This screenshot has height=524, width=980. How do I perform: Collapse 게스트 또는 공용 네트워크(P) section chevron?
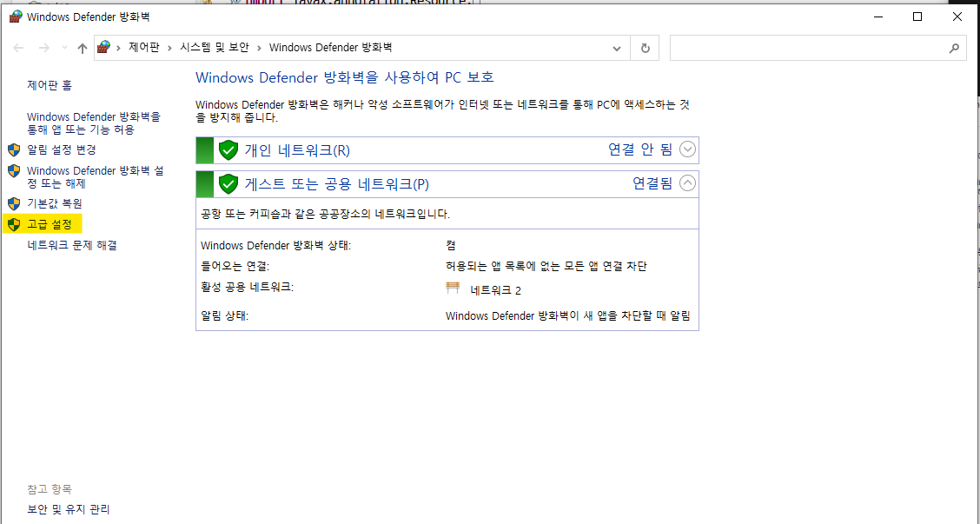687,182
